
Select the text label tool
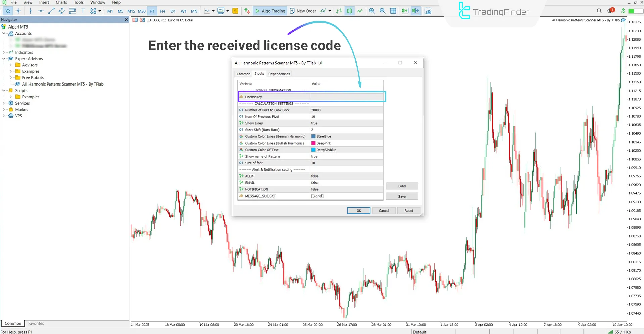click(83, 11)
